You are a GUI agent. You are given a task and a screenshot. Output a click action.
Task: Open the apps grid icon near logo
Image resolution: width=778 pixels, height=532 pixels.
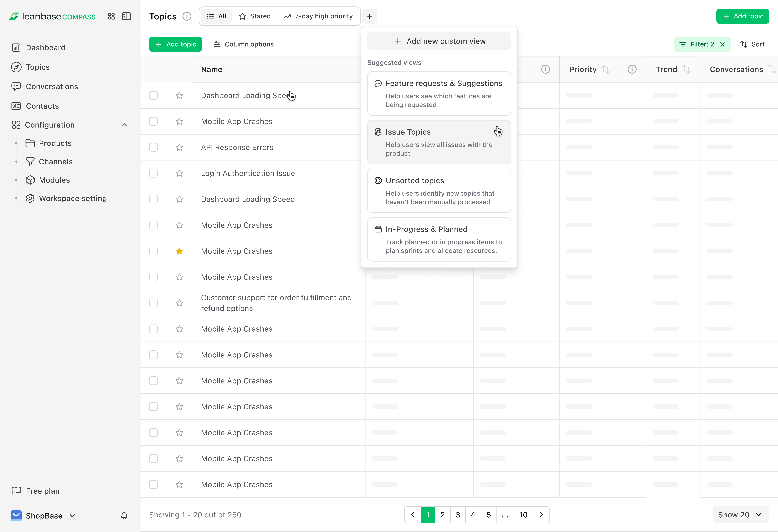click(x=111, y=16)
